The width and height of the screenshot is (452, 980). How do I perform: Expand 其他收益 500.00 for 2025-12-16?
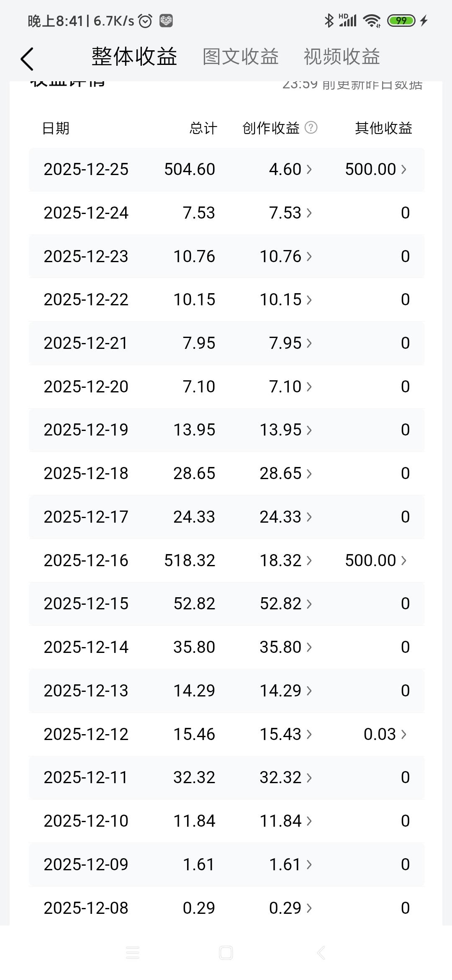pyautogui.click(x=375, y=560)
